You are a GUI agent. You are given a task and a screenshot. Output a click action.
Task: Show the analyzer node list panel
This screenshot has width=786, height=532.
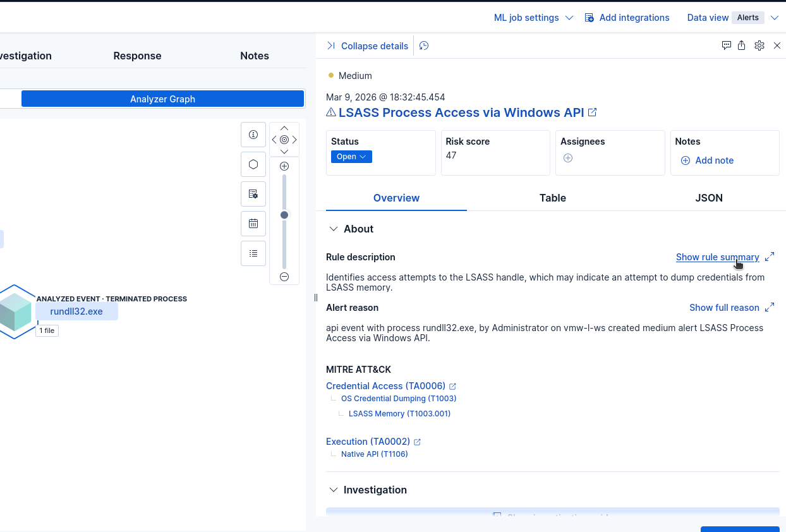[253, 253]
